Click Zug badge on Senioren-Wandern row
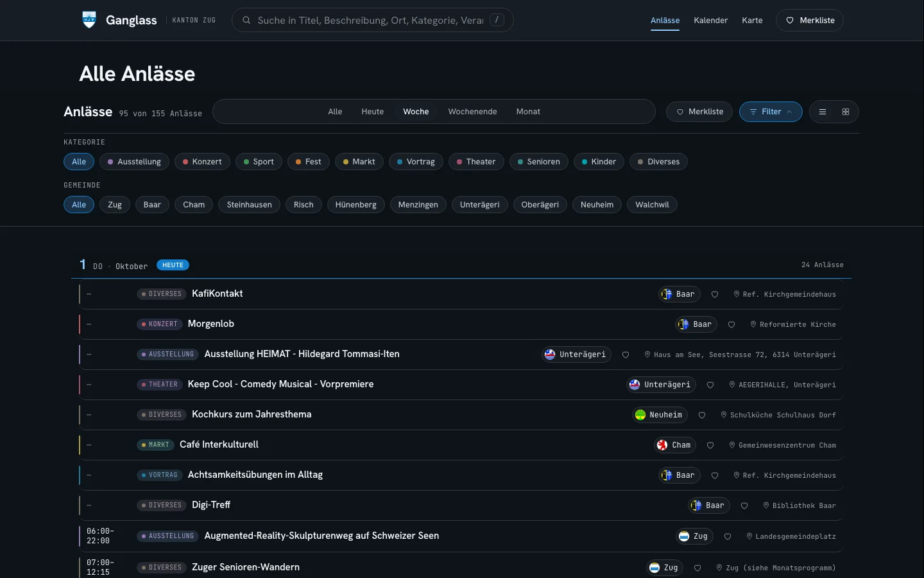 coord(665,568)
